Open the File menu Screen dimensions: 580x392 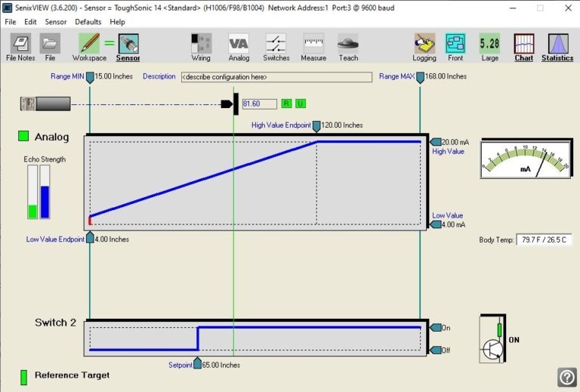(11, 22)
